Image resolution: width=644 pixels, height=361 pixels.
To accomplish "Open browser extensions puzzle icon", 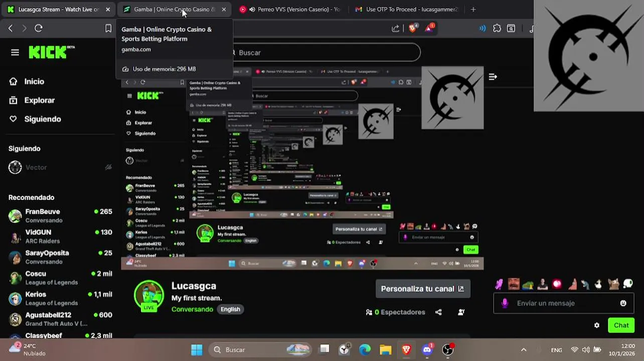I will point(497,29).
